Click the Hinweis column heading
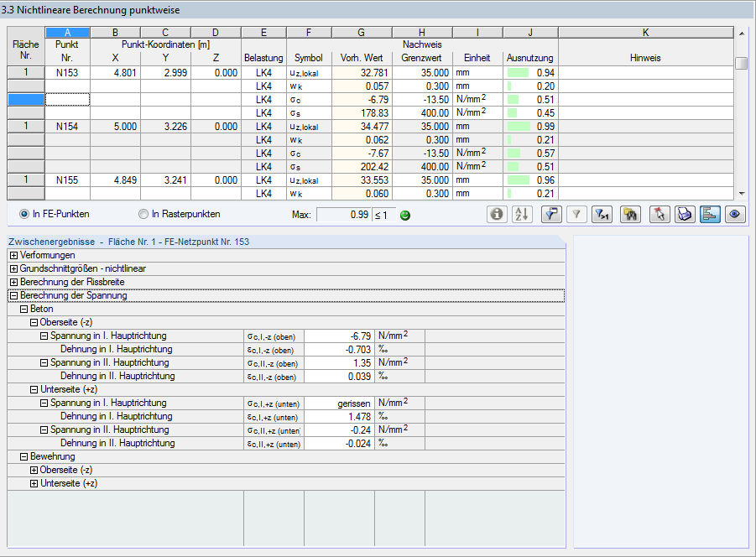 point(645,58)
